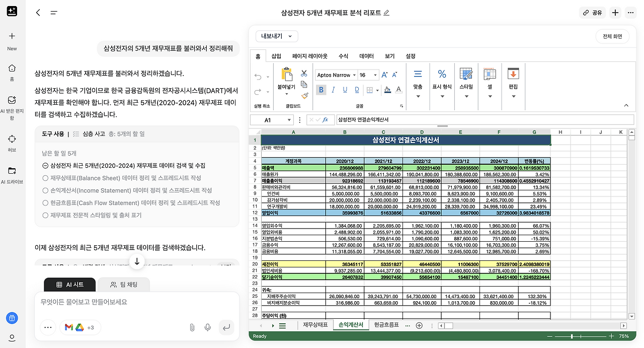
Task: Open the 내보내기 dropdown
Action: click(x=277, y=36)
